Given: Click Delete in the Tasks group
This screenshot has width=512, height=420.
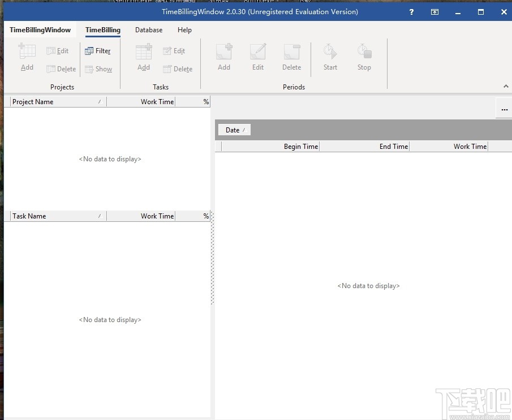Looking at the screenshot, I should click(x=178, y=69).
